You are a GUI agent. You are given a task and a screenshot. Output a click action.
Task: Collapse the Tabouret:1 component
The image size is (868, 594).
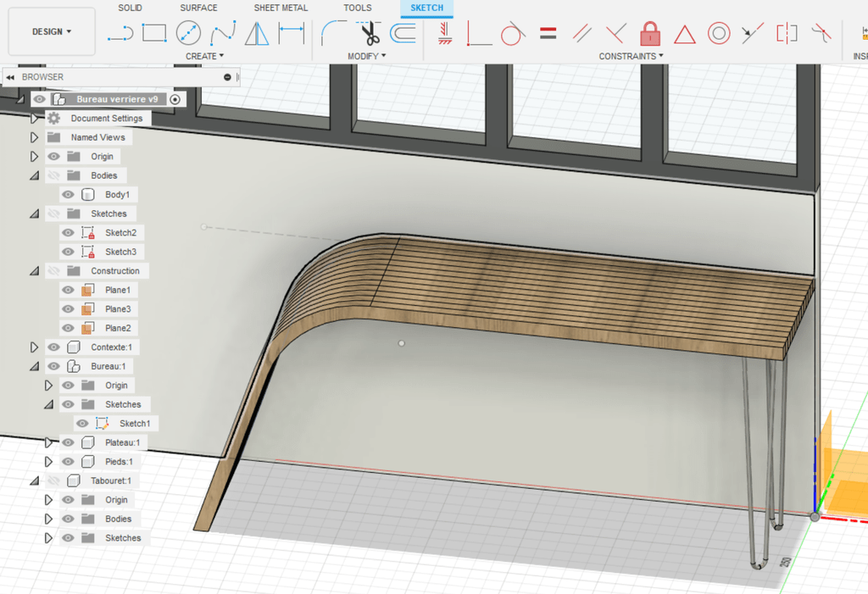point(34,480)
